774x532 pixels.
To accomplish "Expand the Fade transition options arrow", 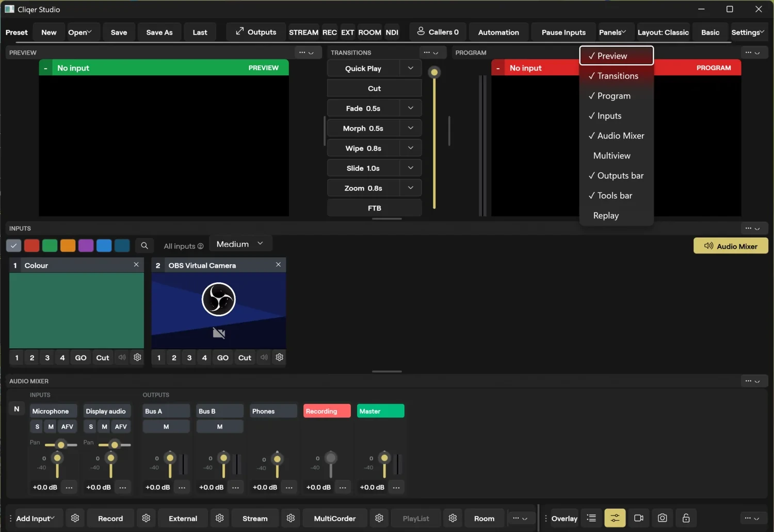I will tap(411, 108).
